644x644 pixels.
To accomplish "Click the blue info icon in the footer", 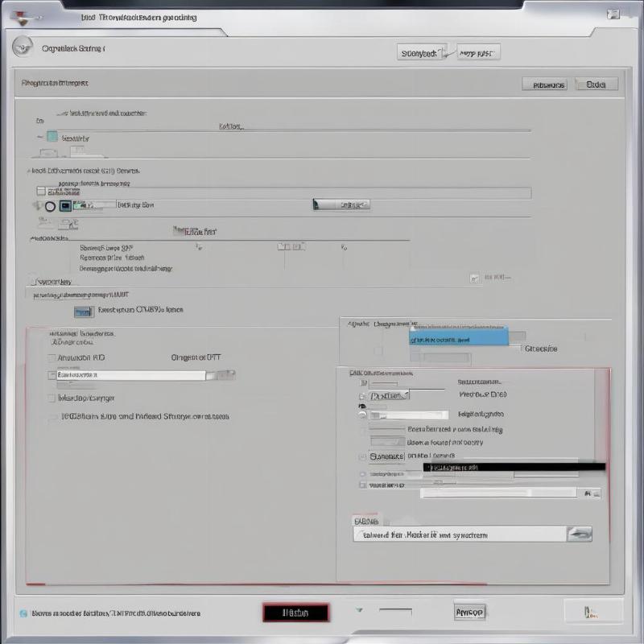I will pyautogui.click(x=23, y=613).
